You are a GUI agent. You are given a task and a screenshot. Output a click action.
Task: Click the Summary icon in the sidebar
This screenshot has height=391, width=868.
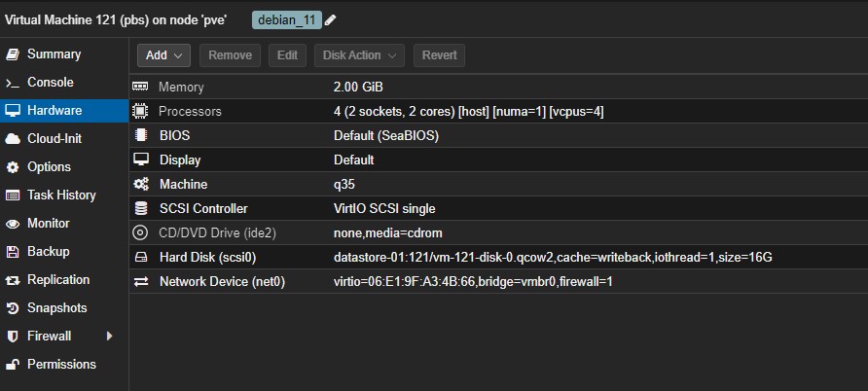coord(13,54)
